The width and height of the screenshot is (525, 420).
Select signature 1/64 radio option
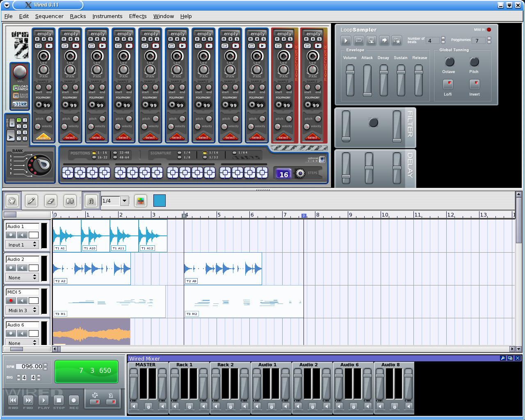[235, 153]
